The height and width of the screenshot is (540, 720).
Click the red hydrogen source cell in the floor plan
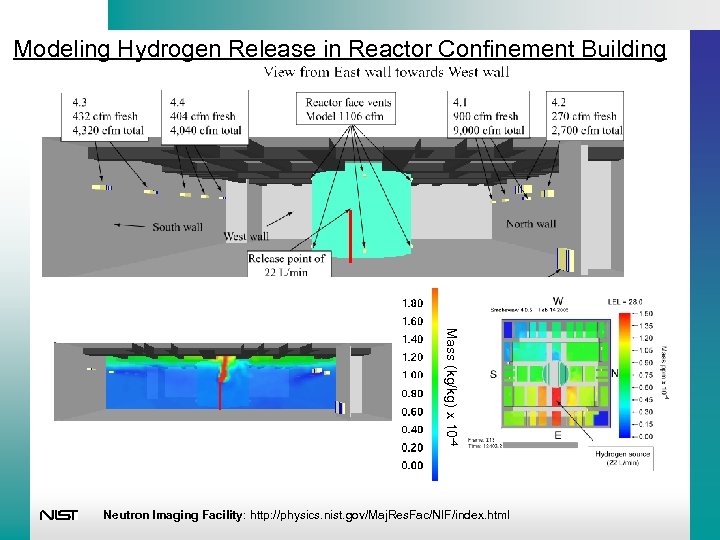click(557, 395)
